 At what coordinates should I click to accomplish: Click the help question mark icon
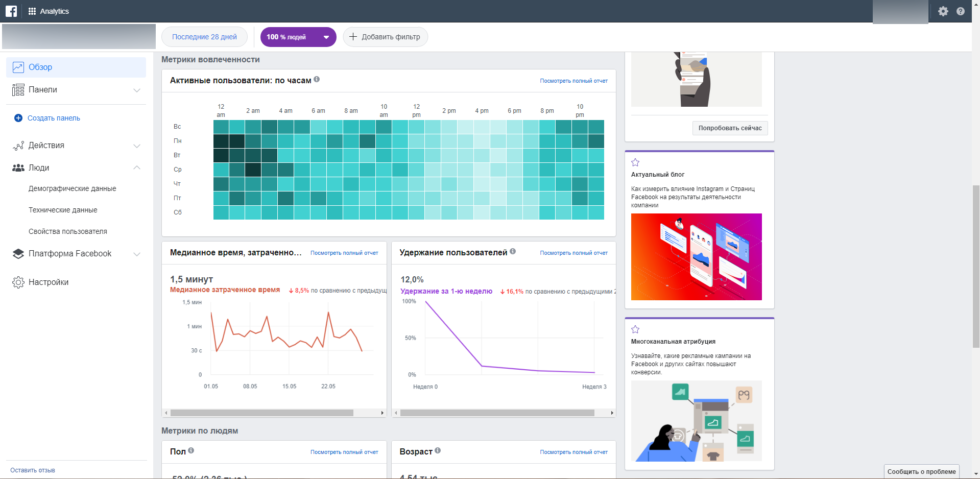tap(960, 11)
